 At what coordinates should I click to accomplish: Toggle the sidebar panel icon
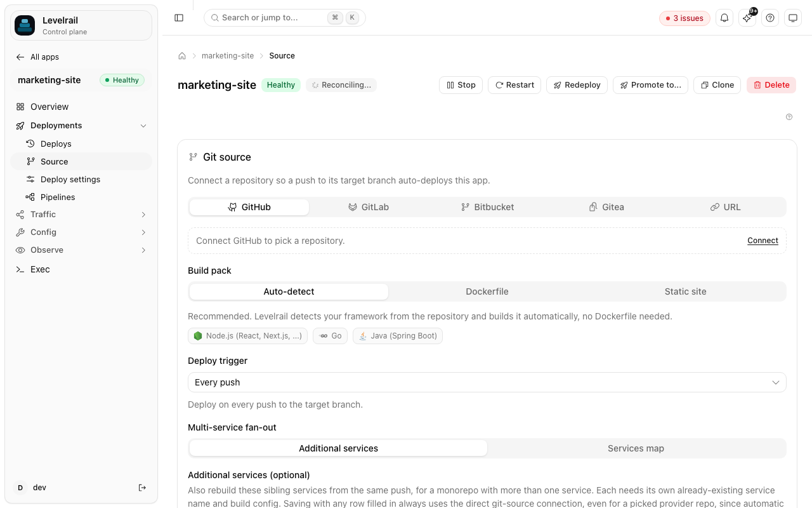(179, 18)
